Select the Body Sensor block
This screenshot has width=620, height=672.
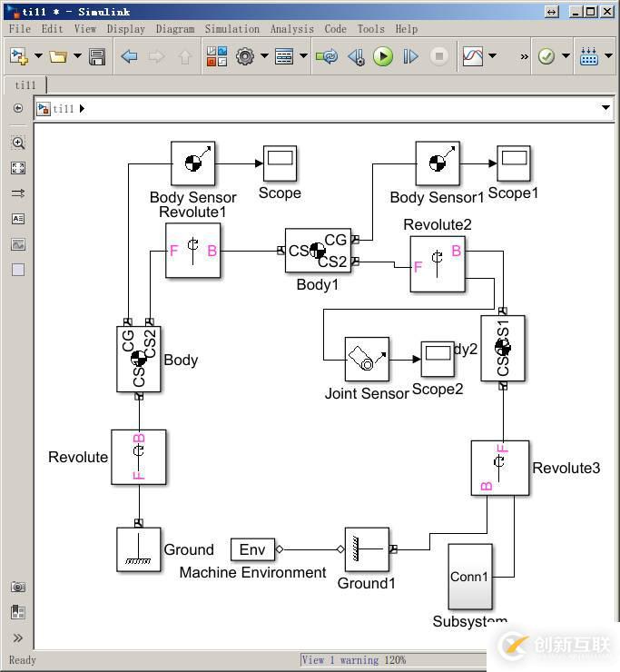pyautogui.click(x=192, y=163)
